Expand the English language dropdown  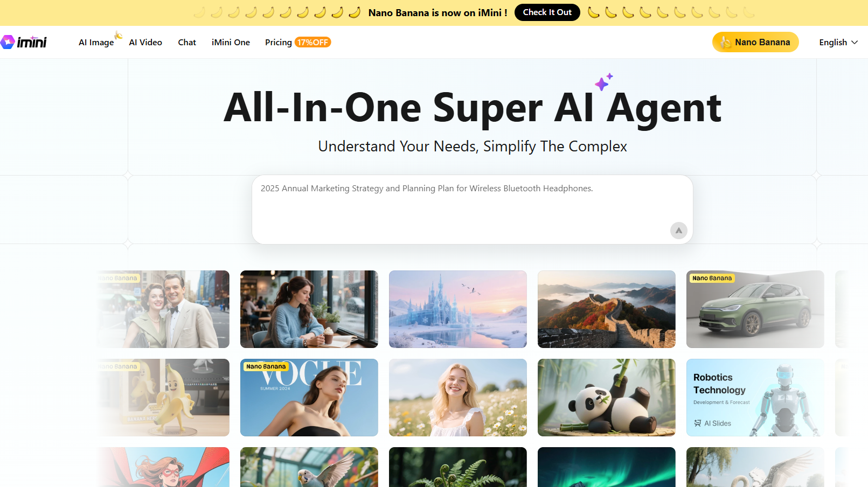click(x=838, y=43)
